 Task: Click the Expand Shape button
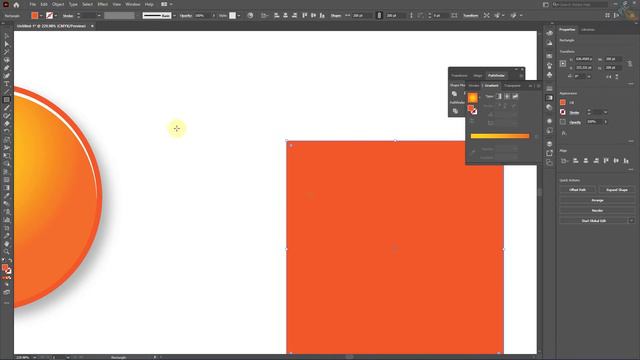[617, 190]
